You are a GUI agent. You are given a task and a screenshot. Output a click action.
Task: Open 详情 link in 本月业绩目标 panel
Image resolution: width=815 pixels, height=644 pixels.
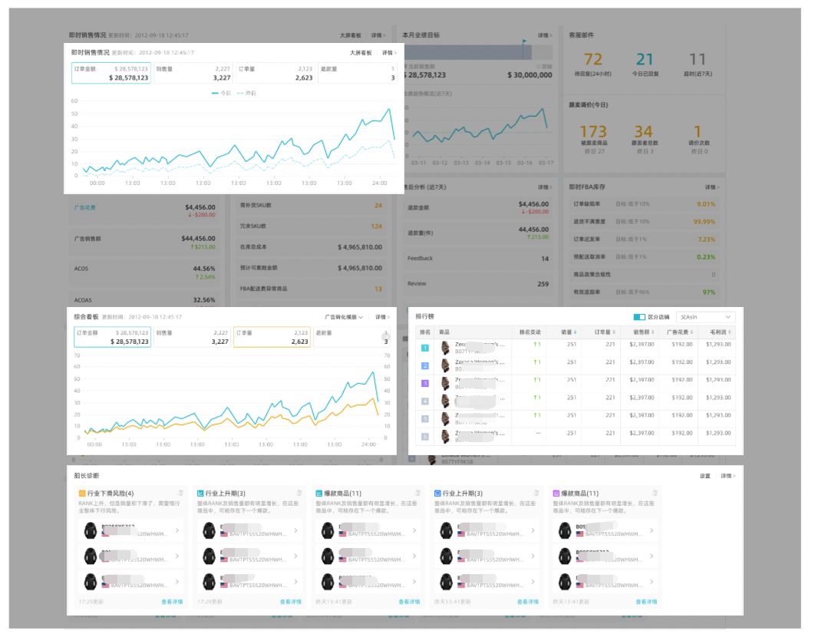545,35
